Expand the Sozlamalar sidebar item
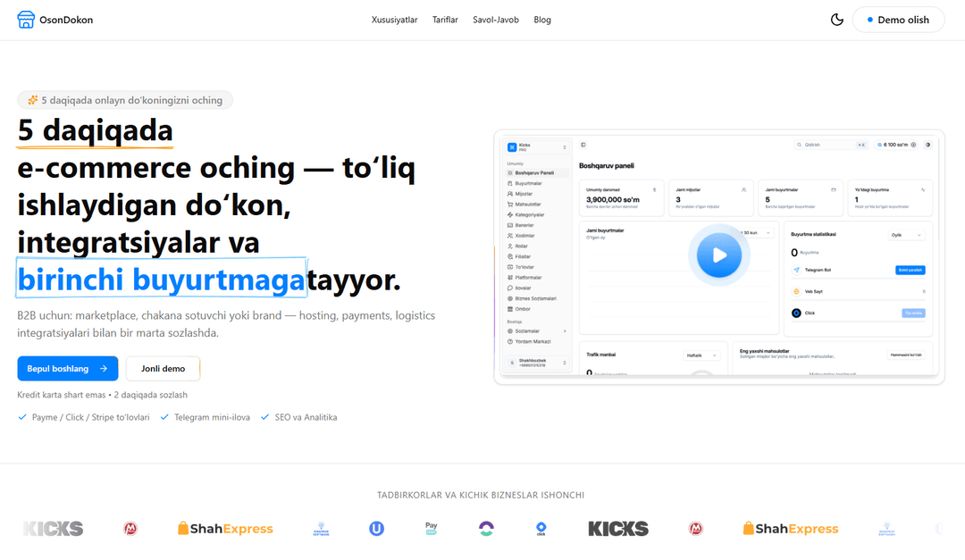The image size is (965, 560). 537,331
